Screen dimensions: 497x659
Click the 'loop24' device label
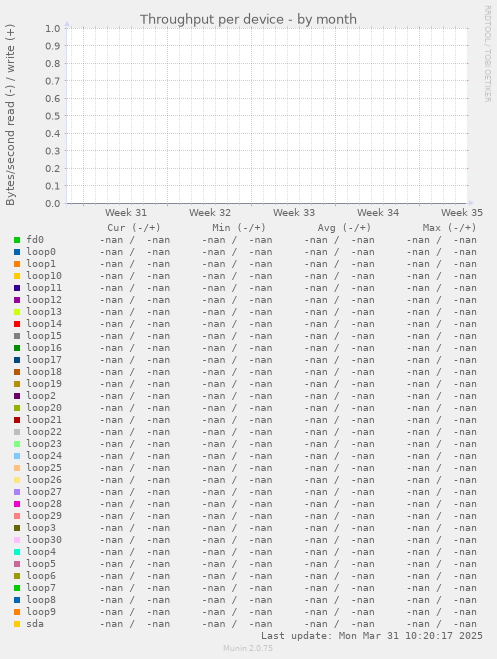coord(44,456)
